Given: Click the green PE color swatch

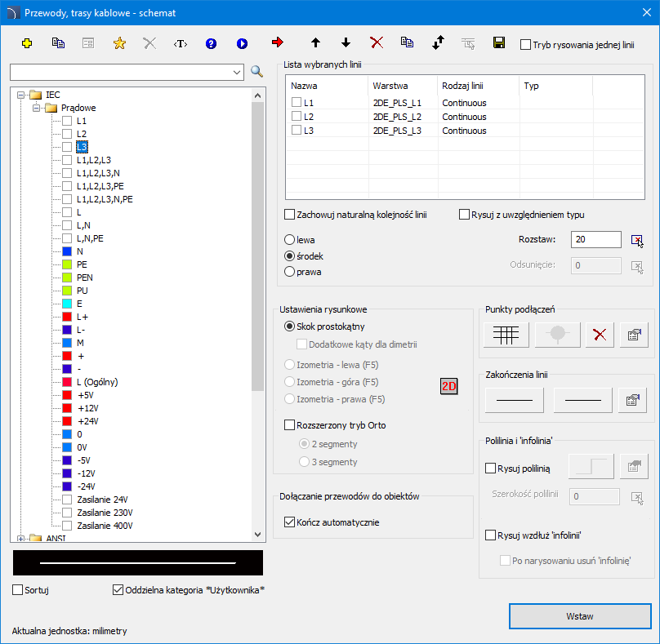Looking at the screenshot, I should [68, 264].
